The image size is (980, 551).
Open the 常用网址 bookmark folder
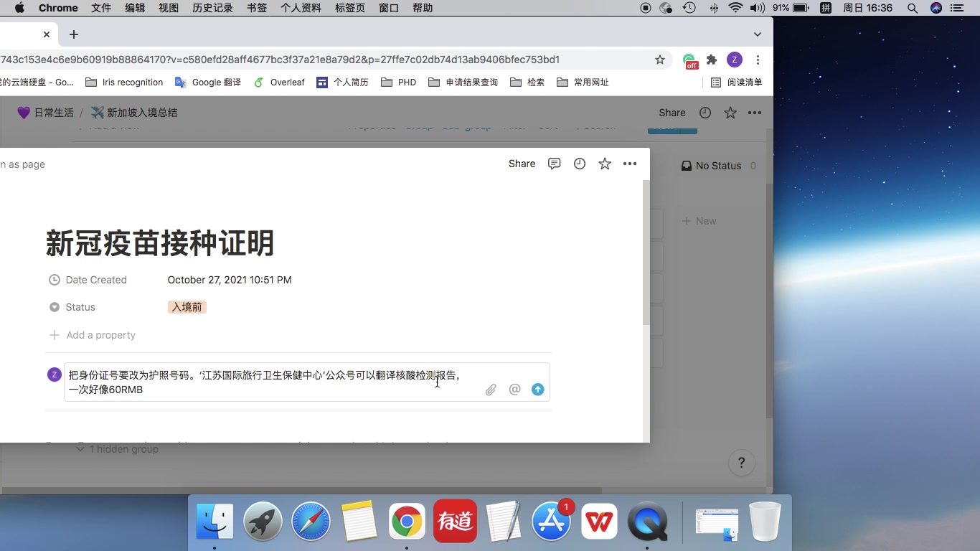tap(583, 83)
